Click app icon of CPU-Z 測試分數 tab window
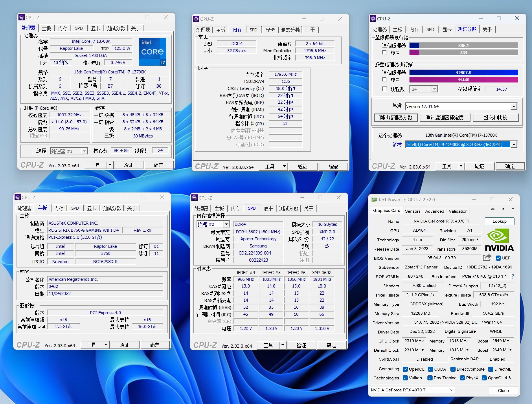Screen dimensions: 532x404 [x=373, y=18]
